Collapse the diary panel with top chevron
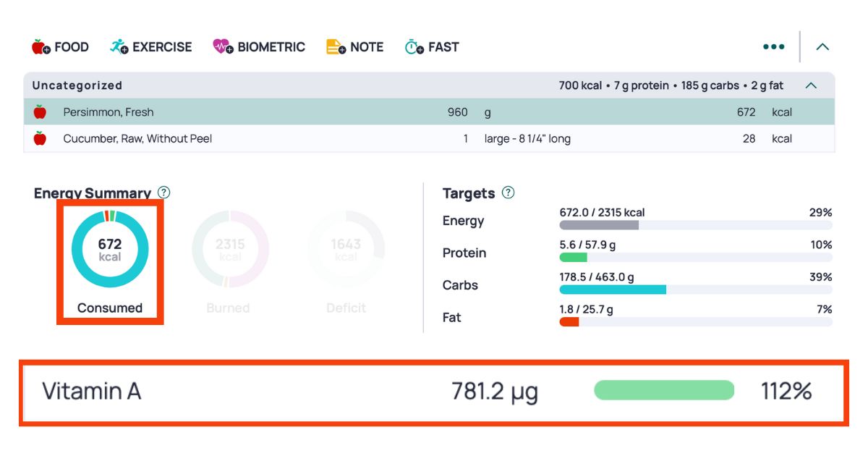This screenshot has height=456, width=868. 822,46
